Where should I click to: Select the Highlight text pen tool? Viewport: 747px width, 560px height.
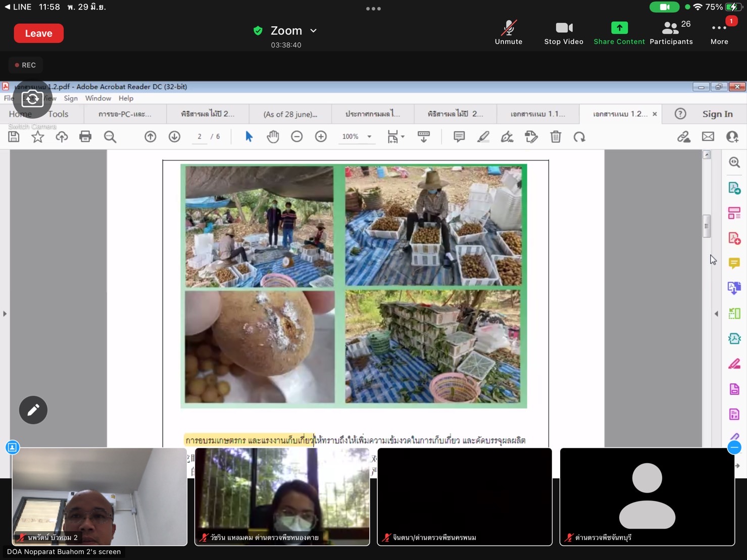coord(483,137)
